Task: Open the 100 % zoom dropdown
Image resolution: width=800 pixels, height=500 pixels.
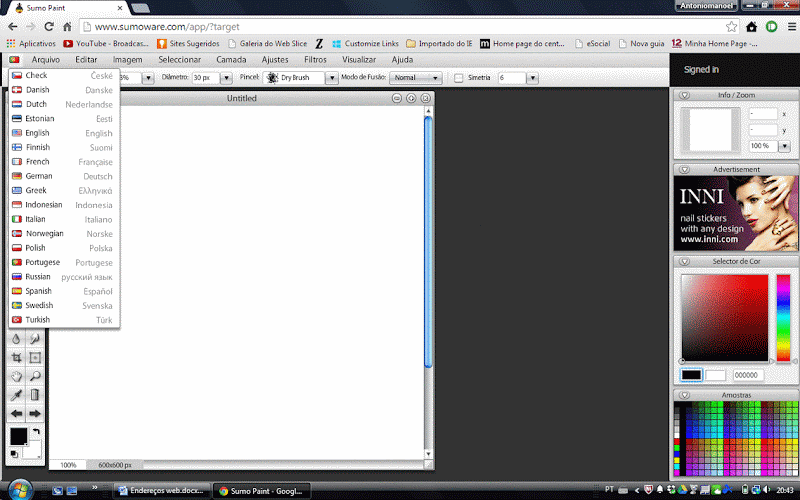Action: click(x=784, y=146)
